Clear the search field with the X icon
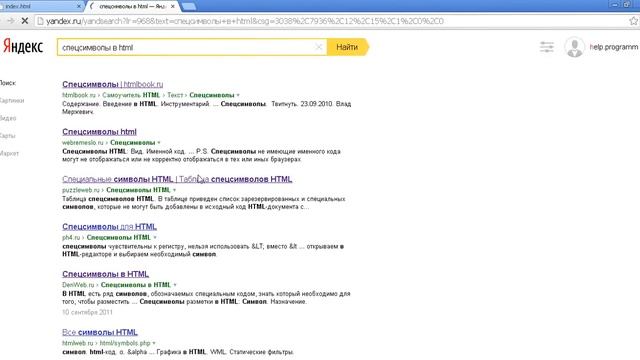 pos(319,47)
